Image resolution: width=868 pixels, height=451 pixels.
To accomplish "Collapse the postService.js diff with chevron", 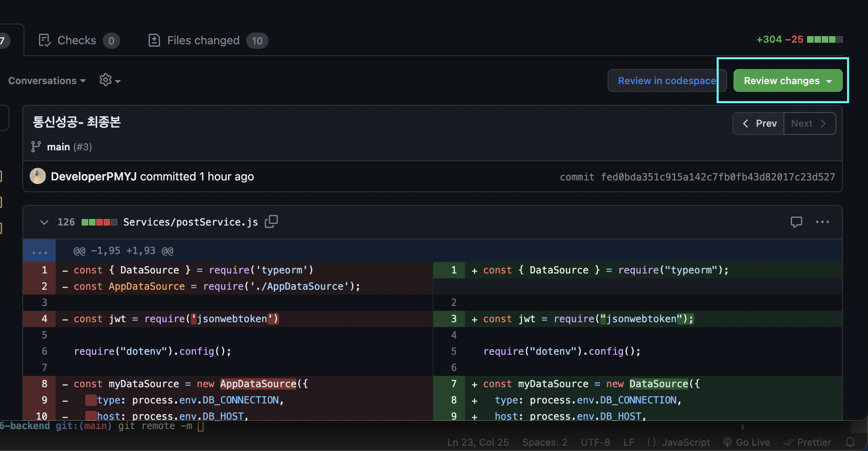I will click(x=44, y=222).
